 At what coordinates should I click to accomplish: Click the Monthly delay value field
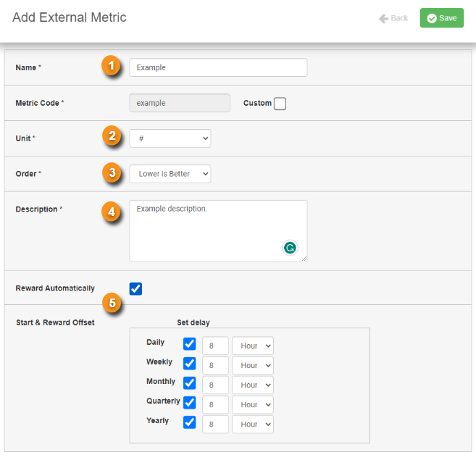coord(215,385)
